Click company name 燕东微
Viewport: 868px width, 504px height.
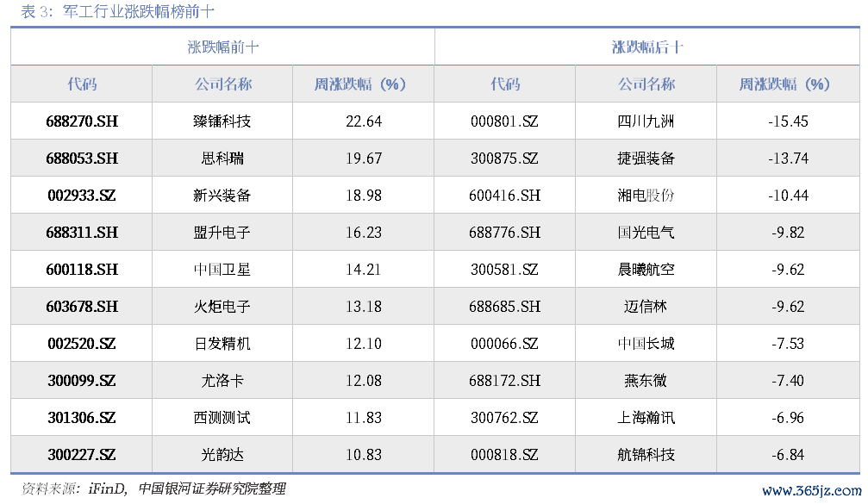click(x=646, y=381)
